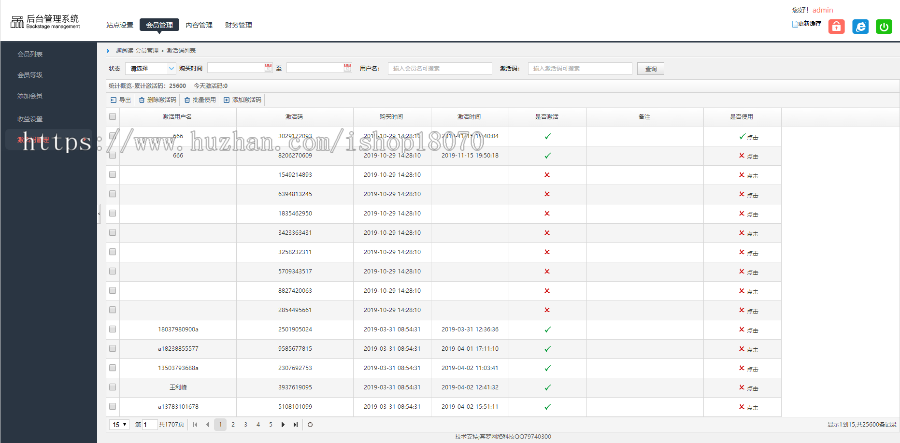The height and width of the screenshot is (443, 900).
Task: Click green check activated icon for code 2501905024
Action: pos(548,329)
